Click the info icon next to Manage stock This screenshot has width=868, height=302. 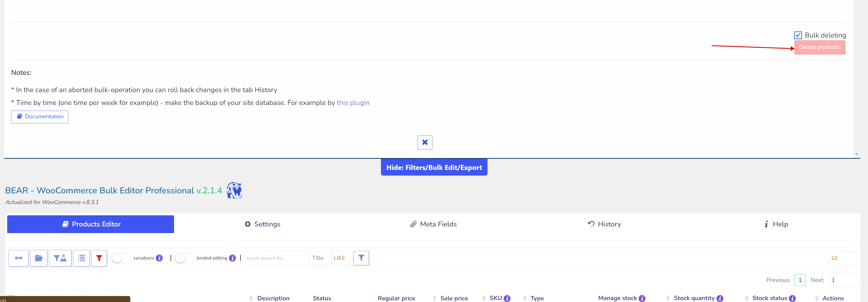642,298
